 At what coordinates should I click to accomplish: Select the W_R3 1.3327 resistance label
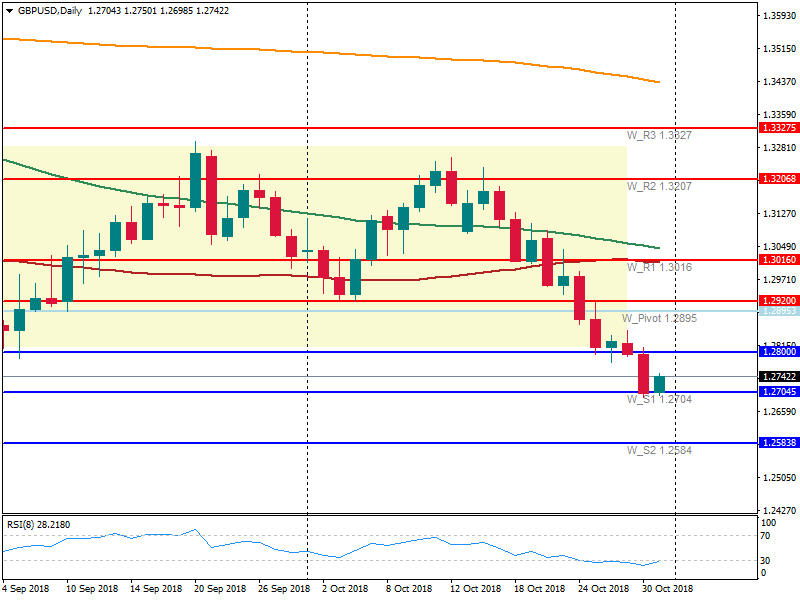coord(659,135)
